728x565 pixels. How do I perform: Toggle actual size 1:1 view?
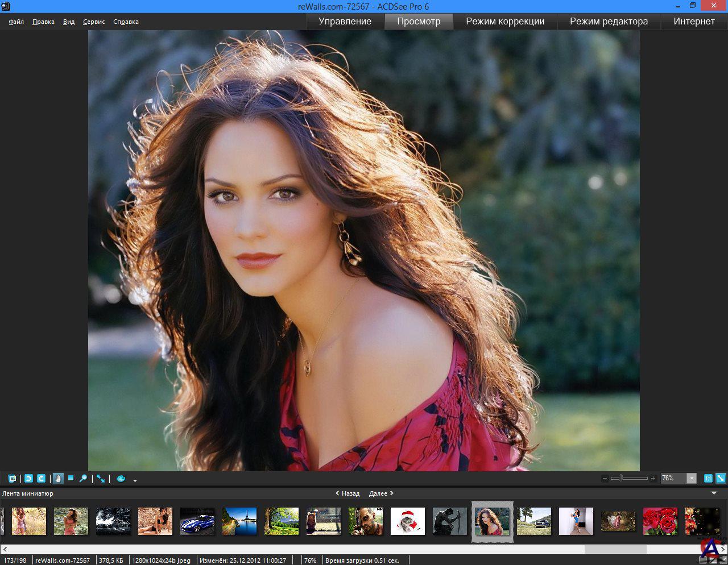(x=708, y=479)
